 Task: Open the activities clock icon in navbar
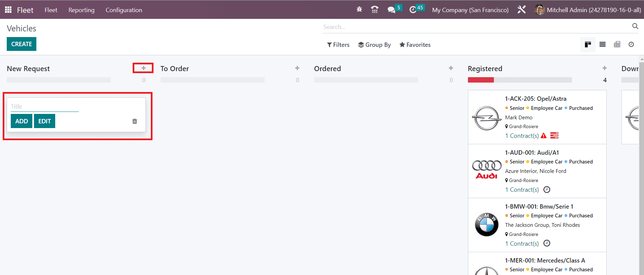[413, 10]
